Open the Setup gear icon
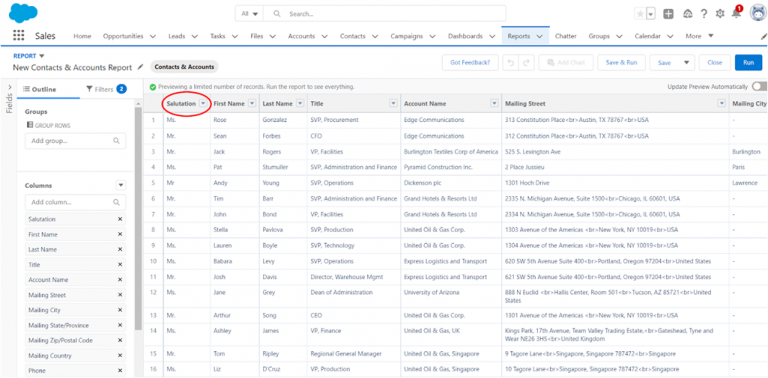 [x=720, y=14]
